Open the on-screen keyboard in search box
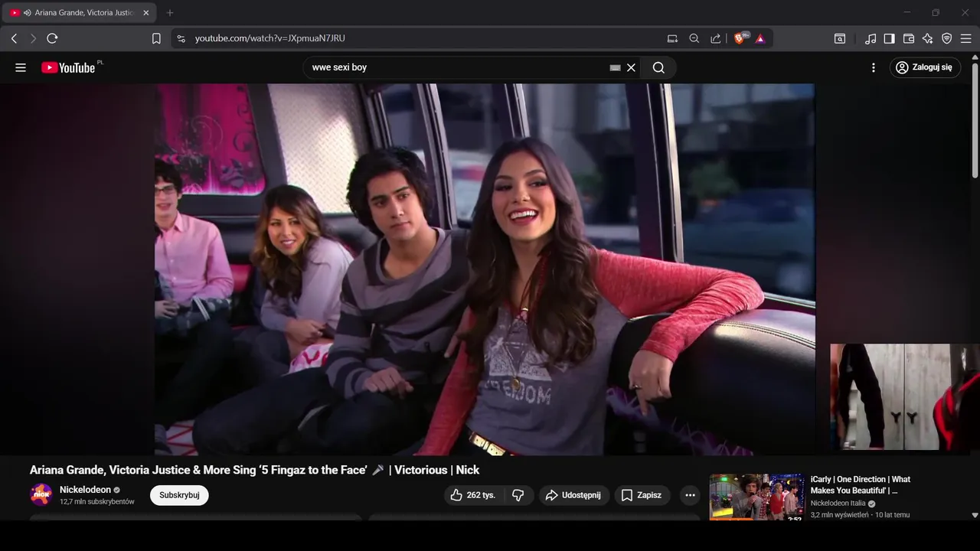 (x=615, y=67)
